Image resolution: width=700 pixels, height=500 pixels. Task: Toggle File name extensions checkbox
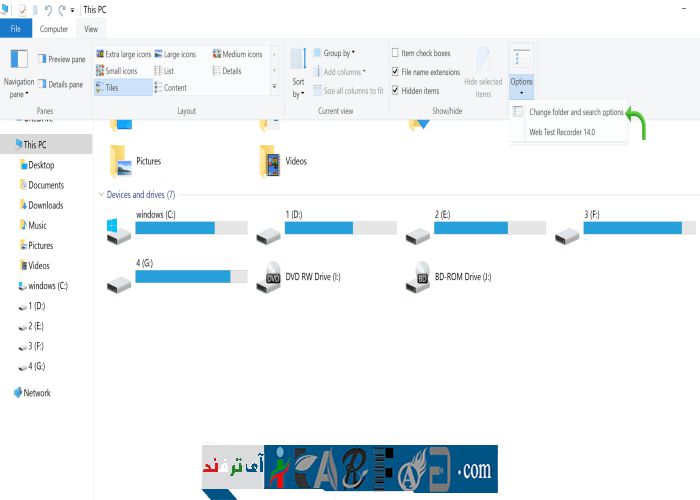pyautogui.click(x=396, y=72)
